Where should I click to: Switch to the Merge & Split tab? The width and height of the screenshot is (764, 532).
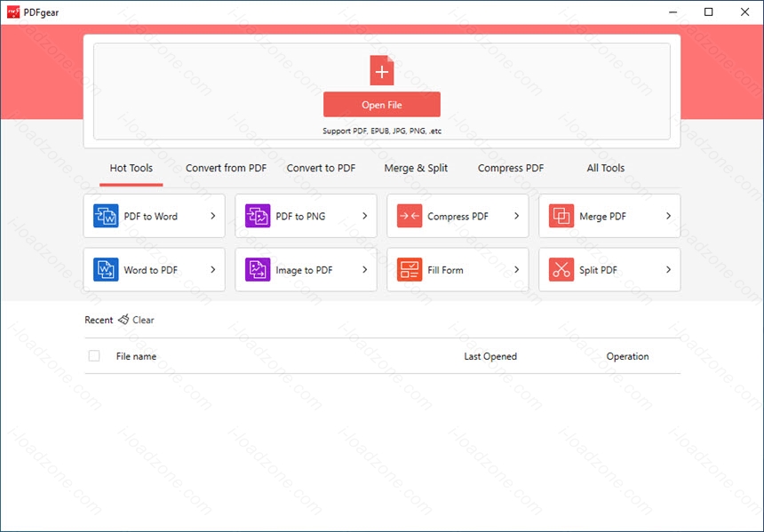[x=416, y=168]
